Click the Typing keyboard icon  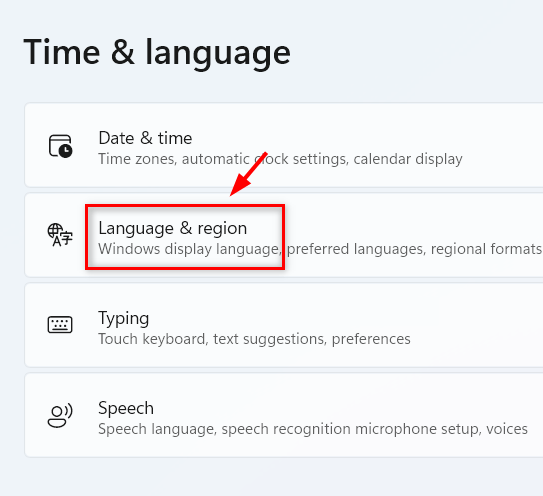60,325
